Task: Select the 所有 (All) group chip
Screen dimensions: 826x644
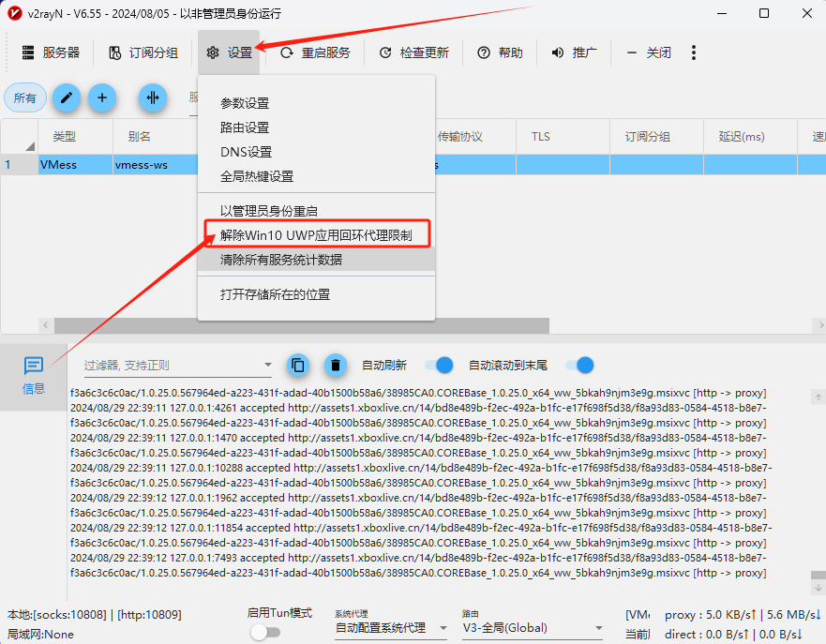Action: (24, 97)
